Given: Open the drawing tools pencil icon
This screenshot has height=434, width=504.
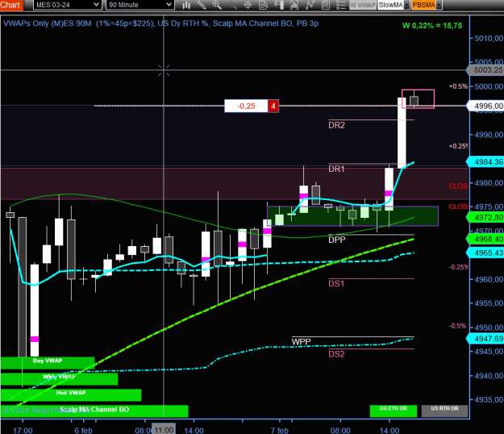Looking at the screenshot, I should [202, 5].
